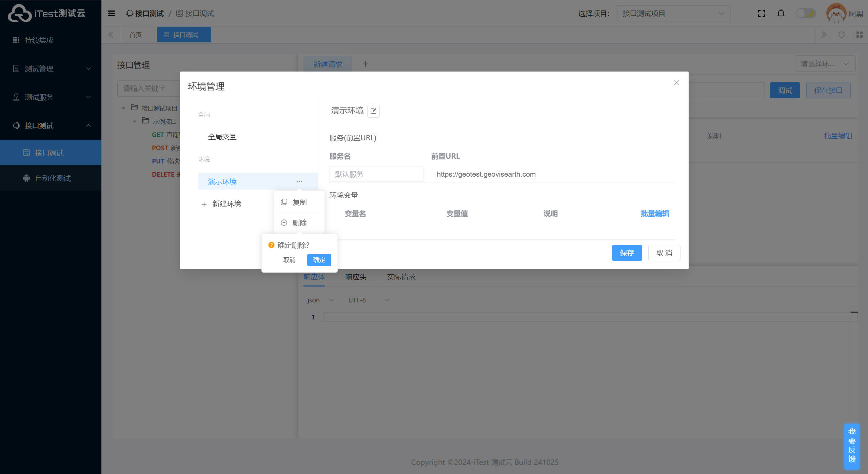868x474 pixels.
Task: Toggle the dark mode switch
Action: point(806,14)
